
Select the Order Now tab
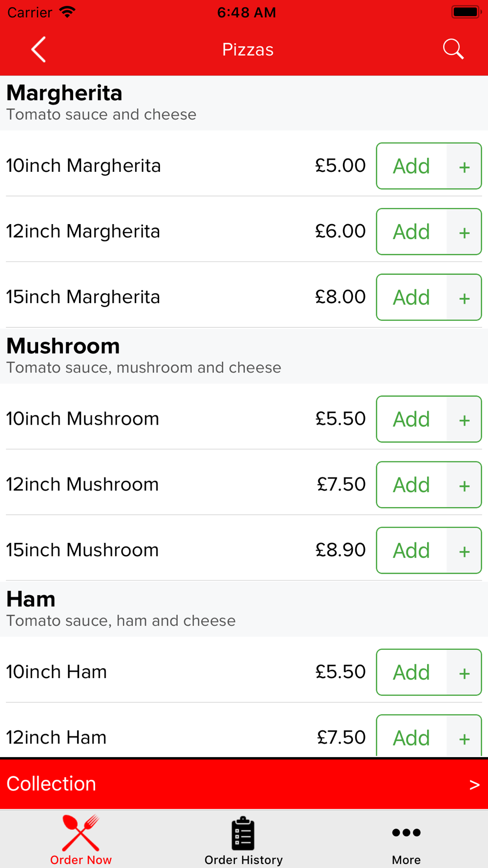pos(81,841)
